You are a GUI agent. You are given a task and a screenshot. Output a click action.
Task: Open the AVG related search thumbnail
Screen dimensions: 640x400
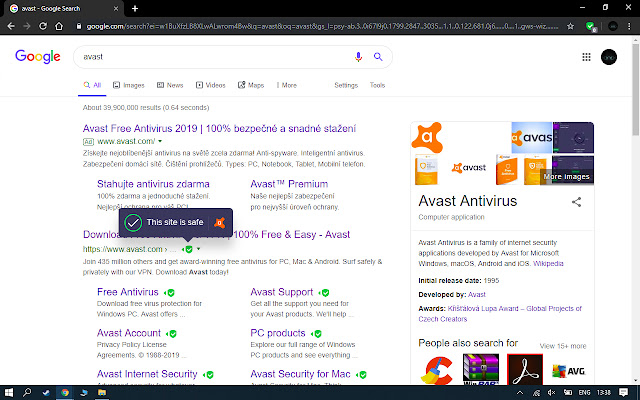(569, 371)
